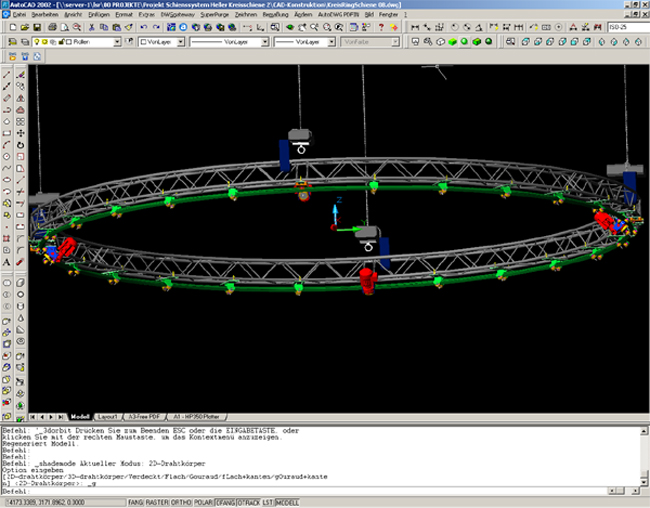
Task: Select the Line draw tool
Action: coord(7,75)
